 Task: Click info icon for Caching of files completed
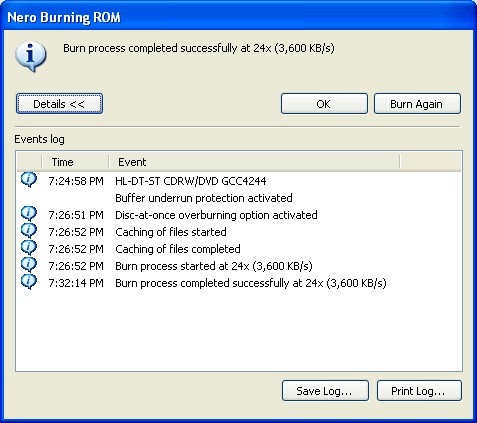tap(29, 248)
